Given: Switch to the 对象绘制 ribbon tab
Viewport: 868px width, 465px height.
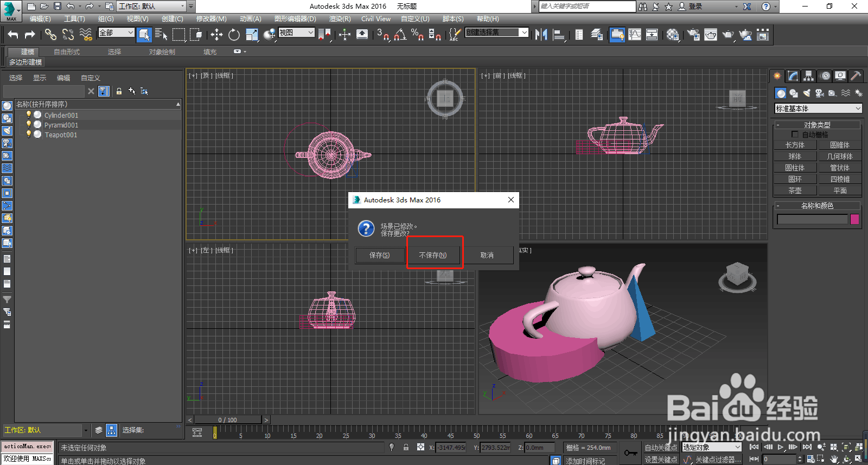Looking at the screenshot, I should [x=162, y=52].
